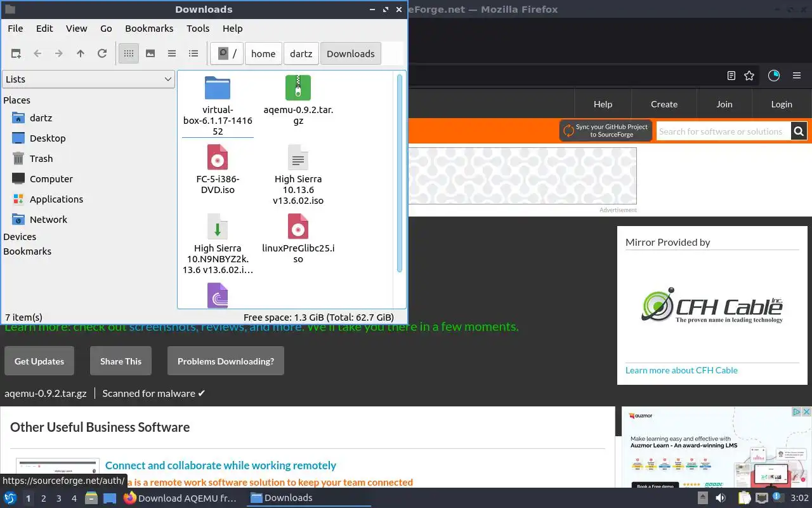Image resolution: width=812 pixels, height=508 pixels.
Task: Open the Tools menu
Action: point(198,29)
